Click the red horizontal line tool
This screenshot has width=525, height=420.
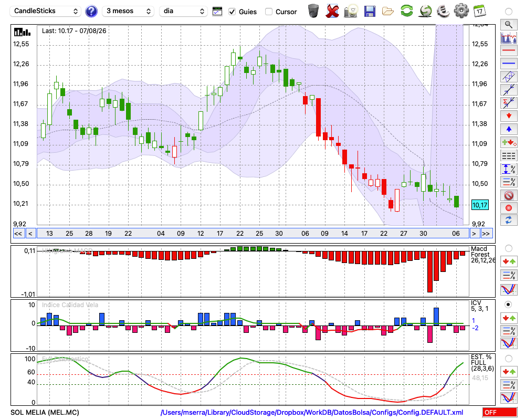[509, 50]
